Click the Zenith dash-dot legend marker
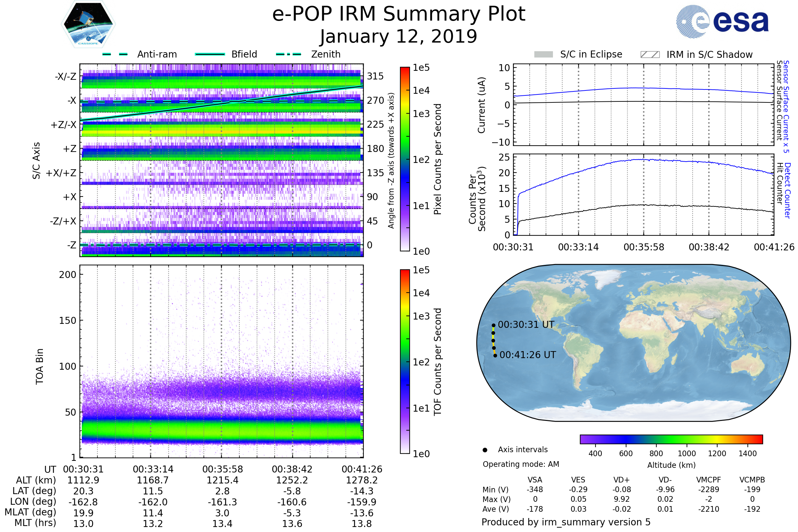The image size is (798, 532). [x=289, y=54]
